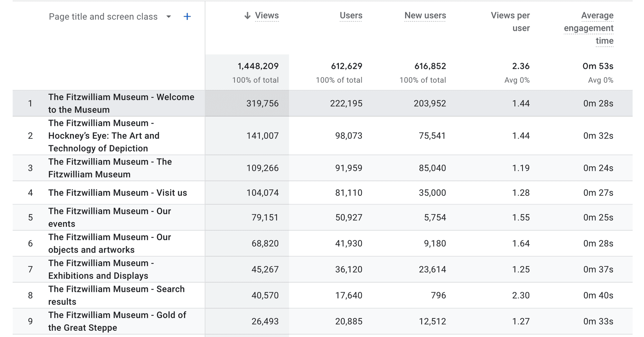Image resolution: width=644 pixels, height=337 pixels.
Task: Select users value 41,930
Action: point(349,243)
